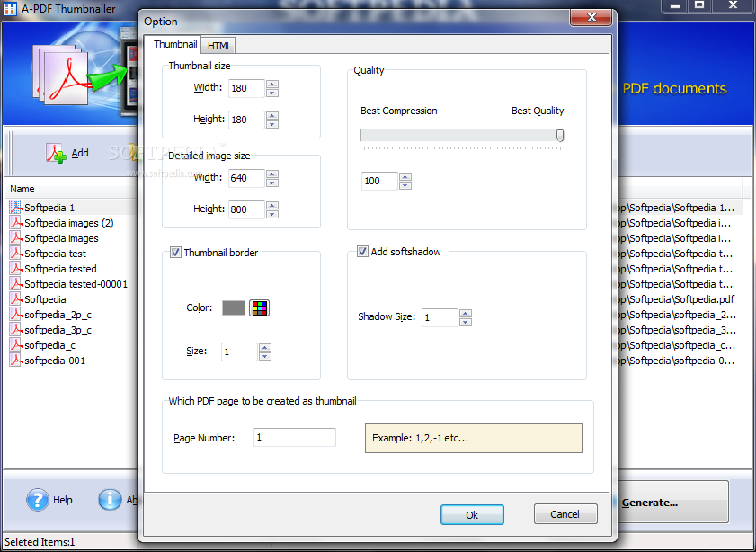The height and width of the screenshot is (552, 756).
Task: Confirm settings with the Ok button
Action: tap(472, 514)
